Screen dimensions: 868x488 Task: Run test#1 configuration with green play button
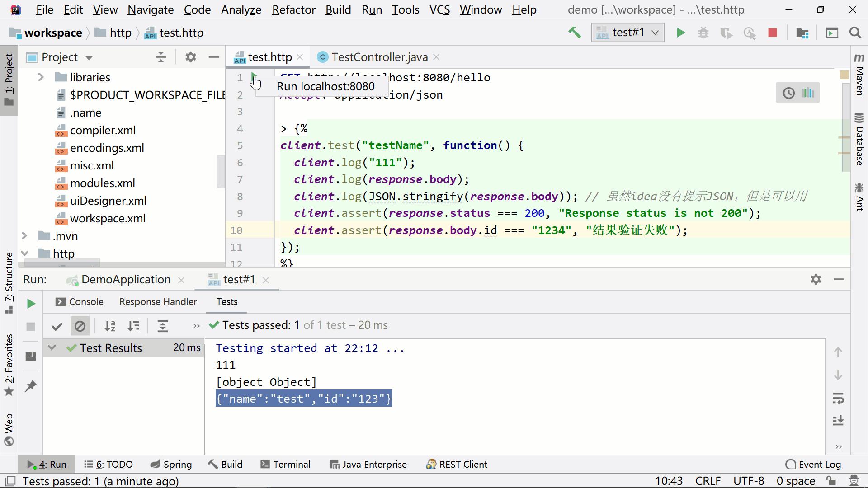[x=680, y=33]
